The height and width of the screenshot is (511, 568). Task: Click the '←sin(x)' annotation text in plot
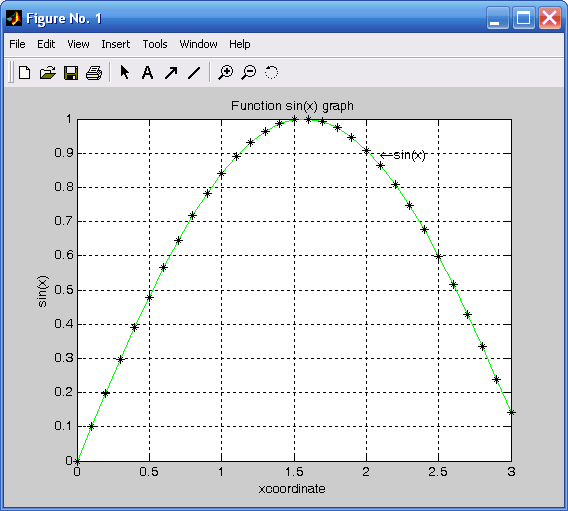coord(402,155)
